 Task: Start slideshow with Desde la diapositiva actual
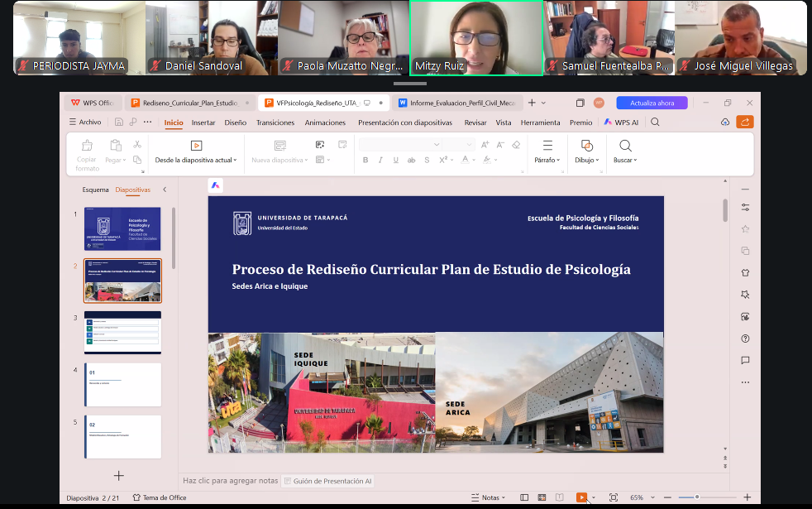(x=196, y=151)
